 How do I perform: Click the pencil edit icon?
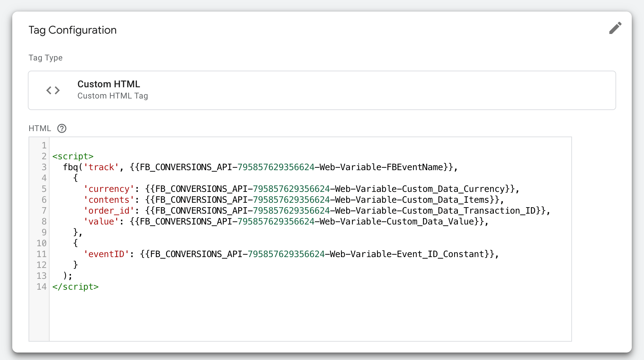click(x=615, y=28)
